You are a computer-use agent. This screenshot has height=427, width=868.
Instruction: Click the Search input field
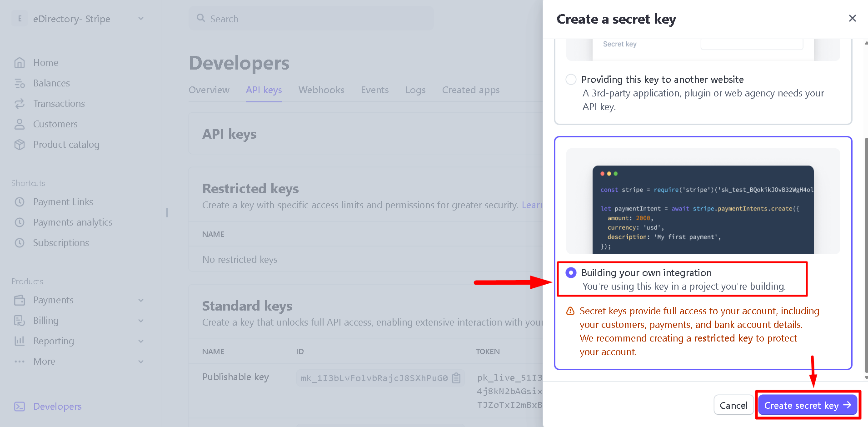(311, 19)
